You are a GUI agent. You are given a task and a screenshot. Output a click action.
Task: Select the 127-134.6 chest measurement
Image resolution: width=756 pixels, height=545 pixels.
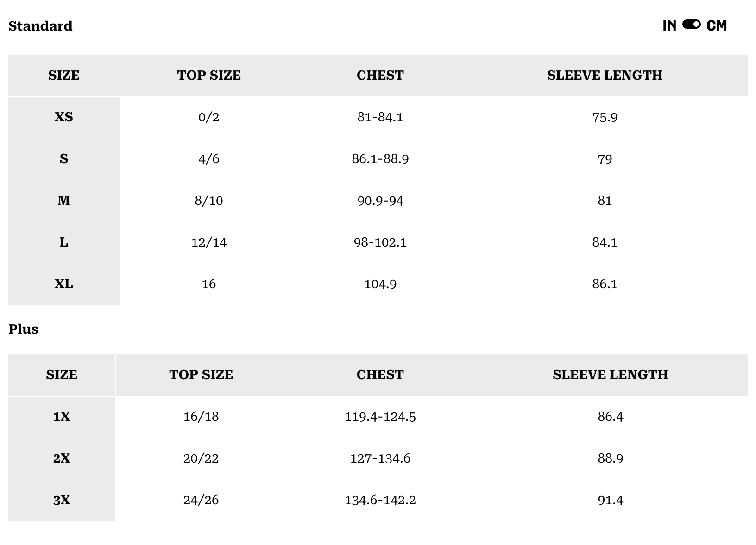[x=380, y=458]
